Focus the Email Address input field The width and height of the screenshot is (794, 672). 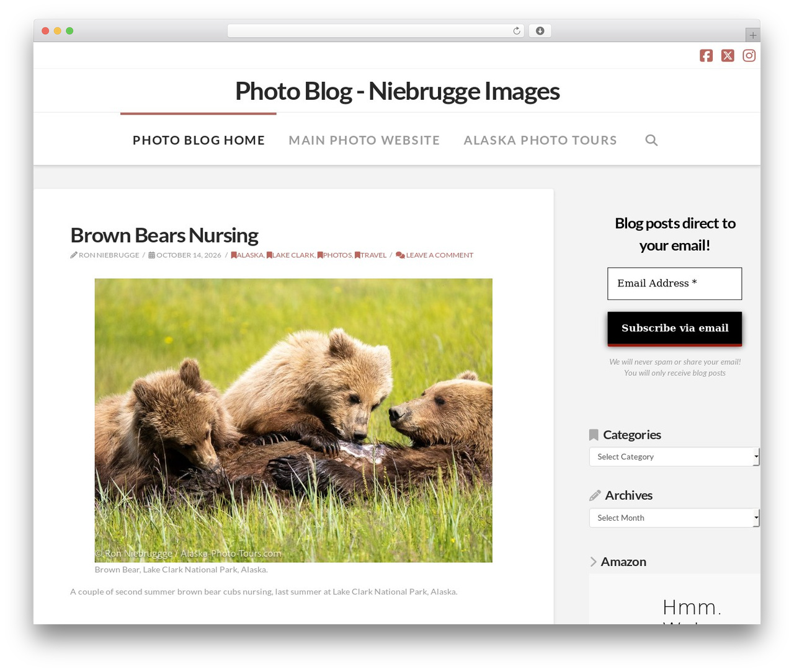click(x=675, y=284)
